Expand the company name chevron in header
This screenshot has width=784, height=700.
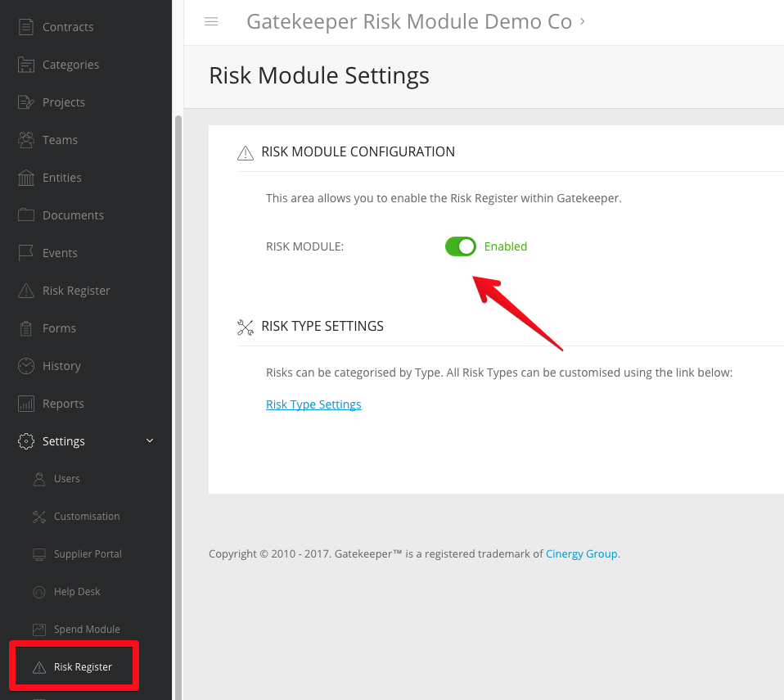(x=583, y=21)
